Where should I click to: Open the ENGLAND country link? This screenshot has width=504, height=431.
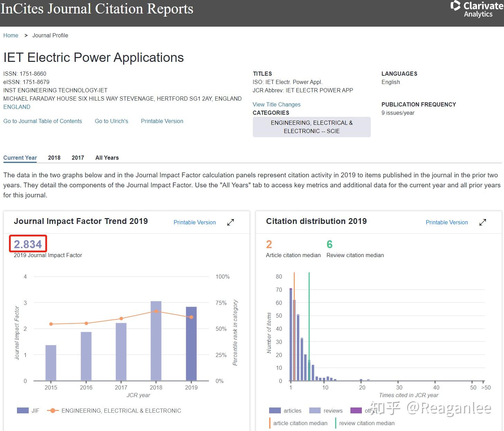click(x=17, y=107)
